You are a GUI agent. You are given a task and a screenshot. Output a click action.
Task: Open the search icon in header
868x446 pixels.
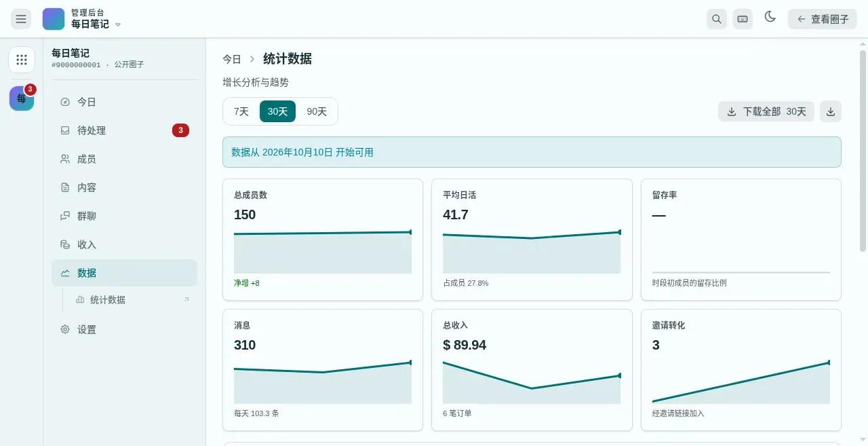717,19
